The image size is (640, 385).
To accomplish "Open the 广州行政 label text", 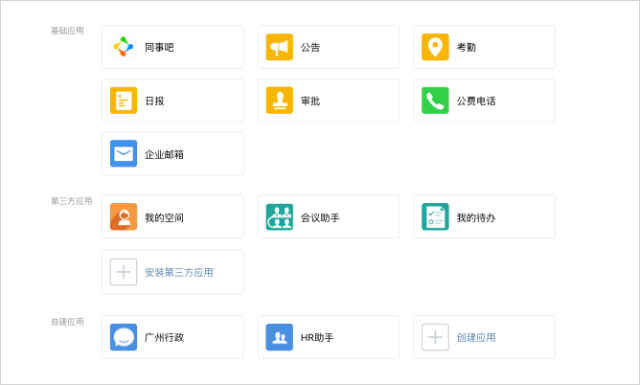I will tap(164, 338).
